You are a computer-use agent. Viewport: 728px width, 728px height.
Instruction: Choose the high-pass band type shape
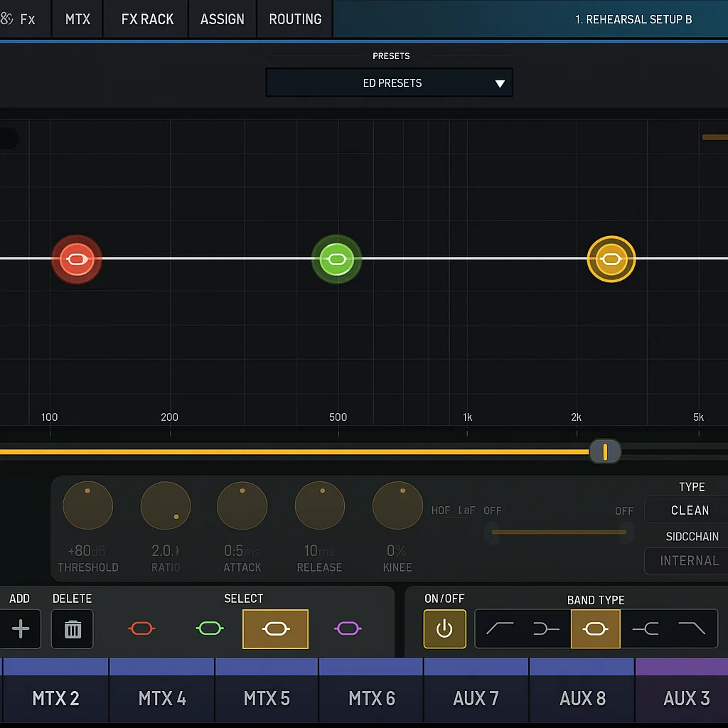(500, 628)
